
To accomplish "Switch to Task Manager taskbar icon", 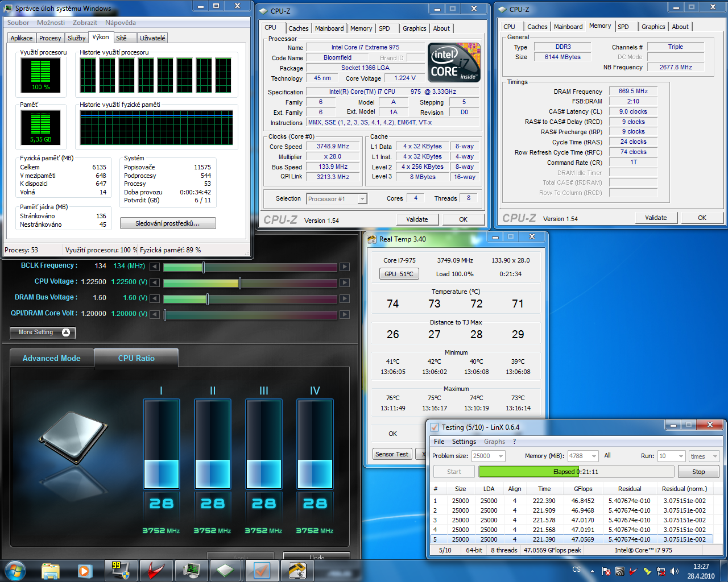I will pyautogui.click(x=191, y=571).
